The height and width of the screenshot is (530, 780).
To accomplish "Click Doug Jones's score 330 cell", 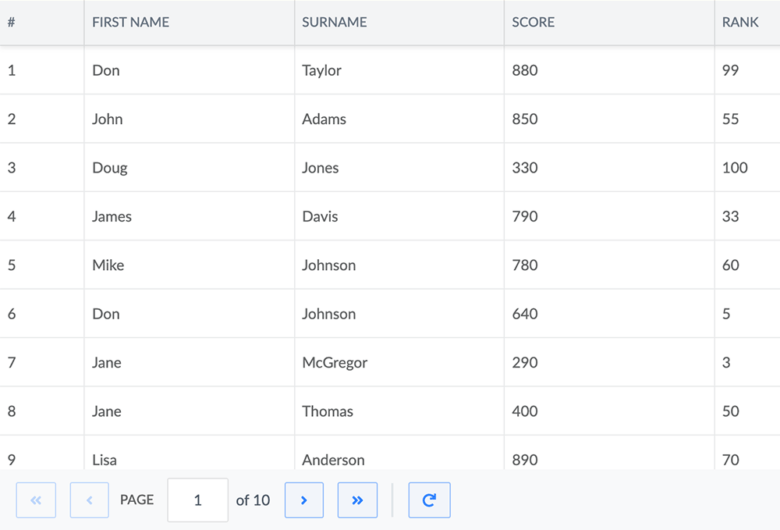I will [x=609, y=168].
